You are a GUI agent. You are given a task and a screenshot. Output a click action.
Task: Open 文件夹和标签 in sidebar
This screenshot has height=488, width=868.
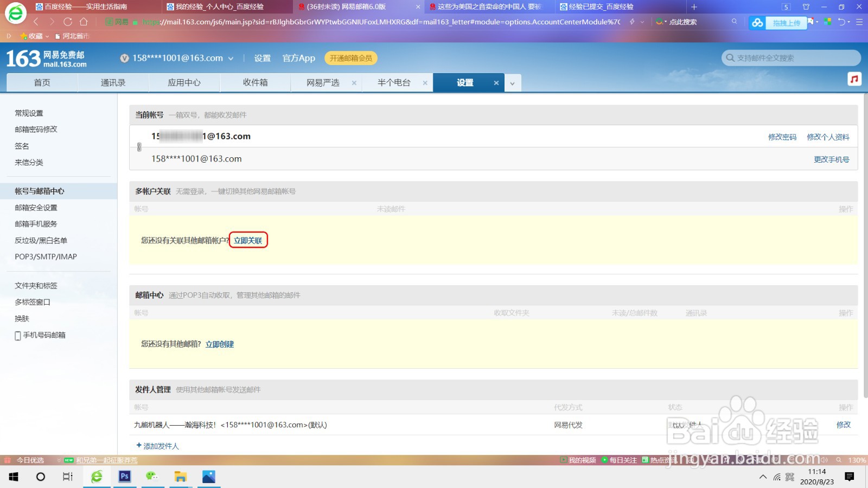pos(36,285)
